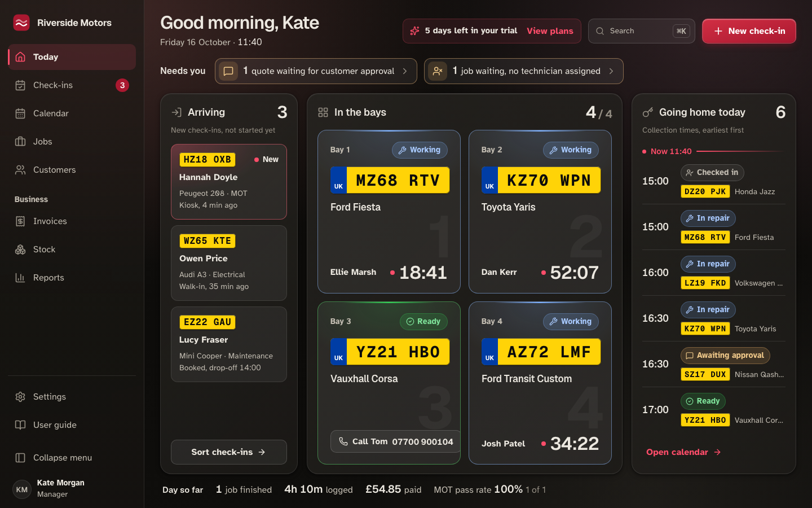Open Owen Price's WZ65 KTE card
Screen dimensions: 812x508
(x=229, y=263)
